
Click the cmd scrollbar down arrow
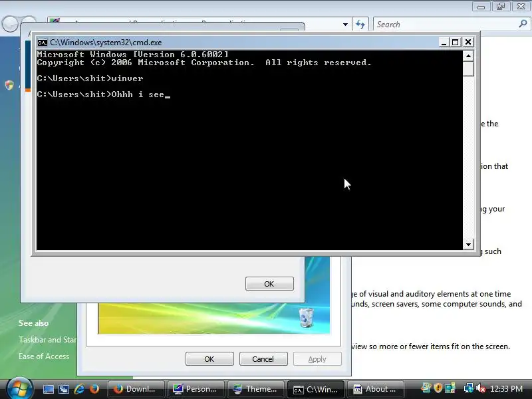469,244
